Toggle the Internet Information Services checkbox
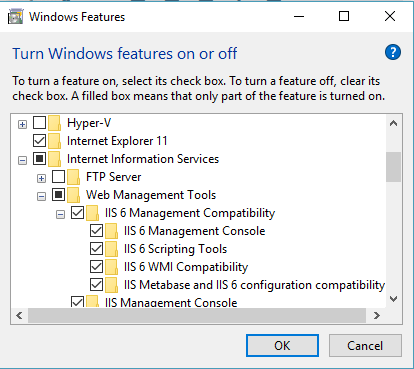Screen dimensions: 414x369 (x=39, y=159)
